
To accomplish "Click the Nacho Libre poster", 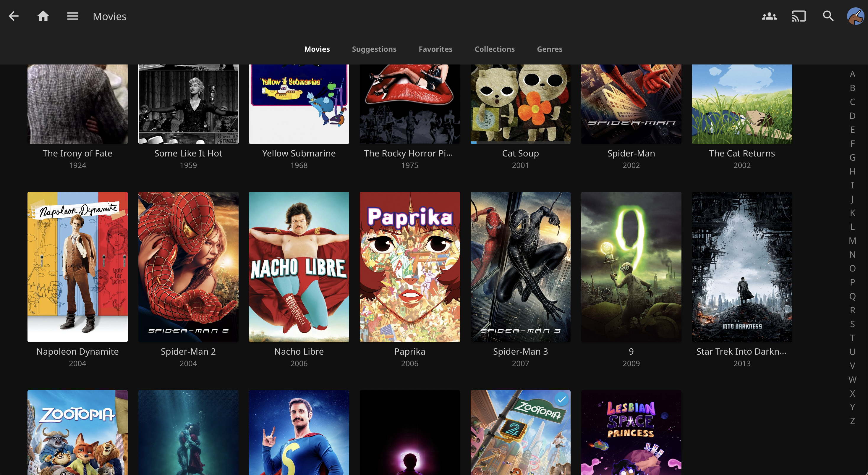I will pos(299,266).
